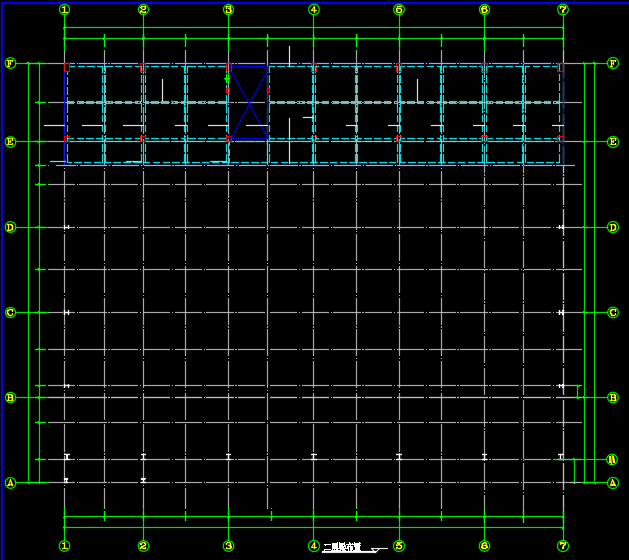Click top axis bubble 5
Viewport: 629px width, 560px height.
399,10
